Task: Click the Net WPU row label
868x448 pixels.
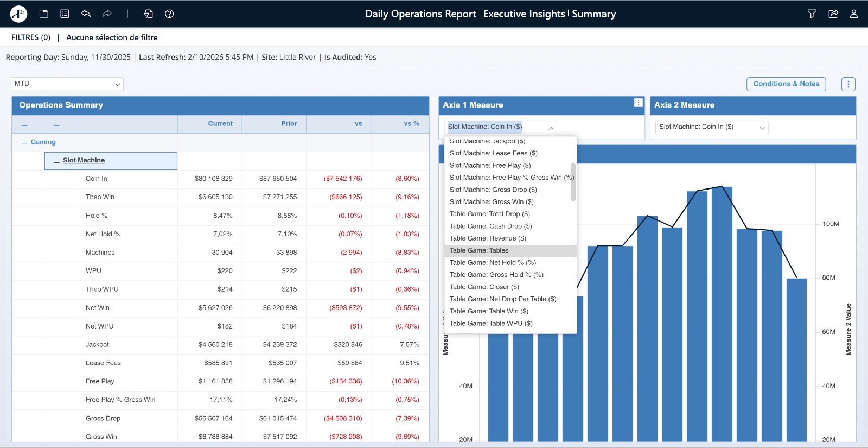Action: point(99,326)
